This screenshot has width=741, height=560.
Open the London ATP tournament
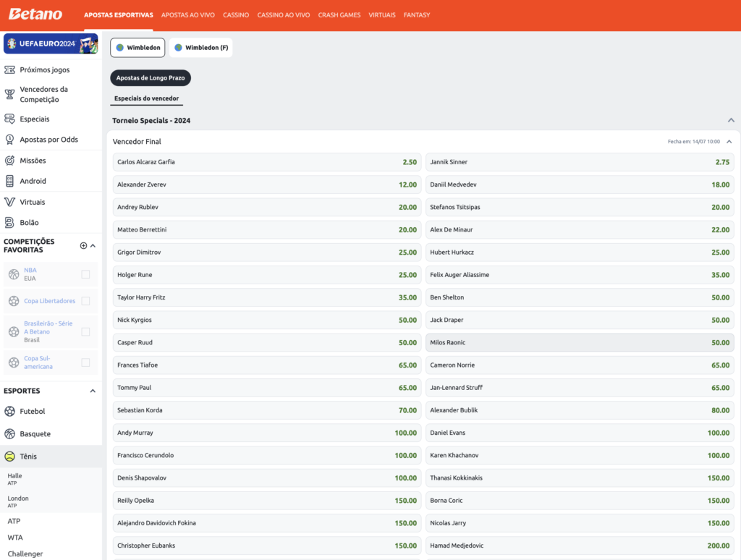pos(18,501)
